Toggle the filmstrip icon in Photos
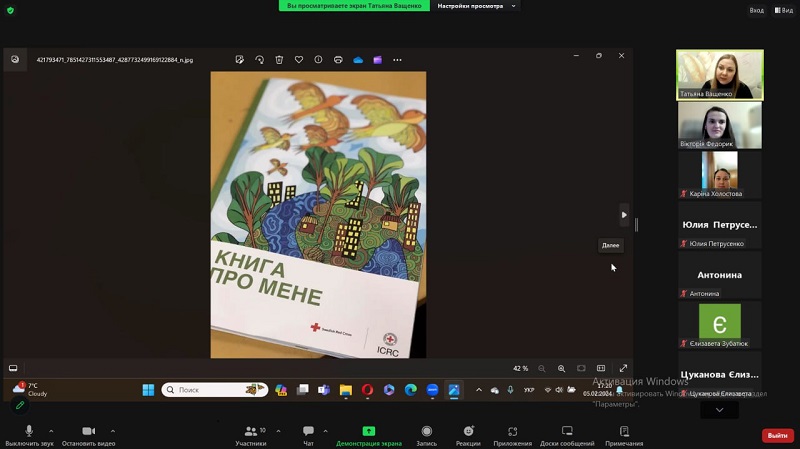The height and width of the screenshot is (449, 800). pyautogui.click(x=13, y=368)
